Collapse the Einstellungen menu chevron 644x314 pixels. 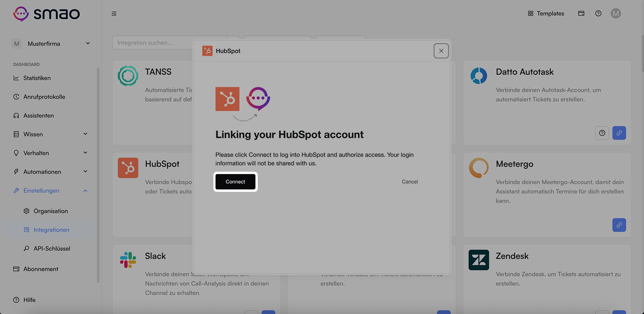(x=85, y=191)
